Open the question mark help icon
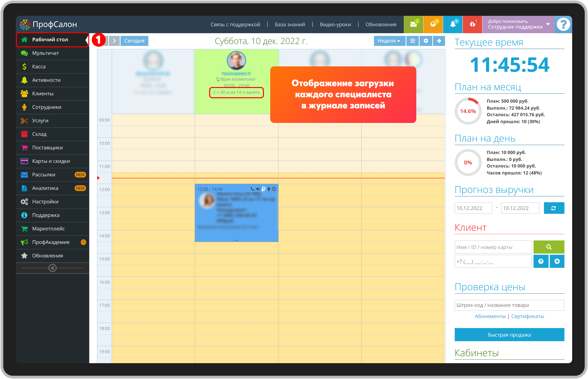 [x=563, y=24]
